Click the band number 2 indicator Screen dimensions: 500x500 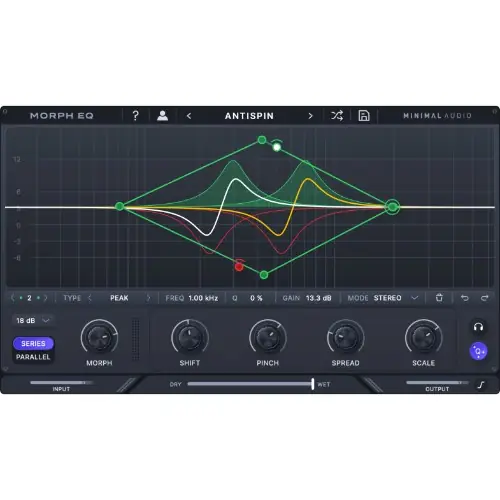pyautogui.click(x=29, y=298)
